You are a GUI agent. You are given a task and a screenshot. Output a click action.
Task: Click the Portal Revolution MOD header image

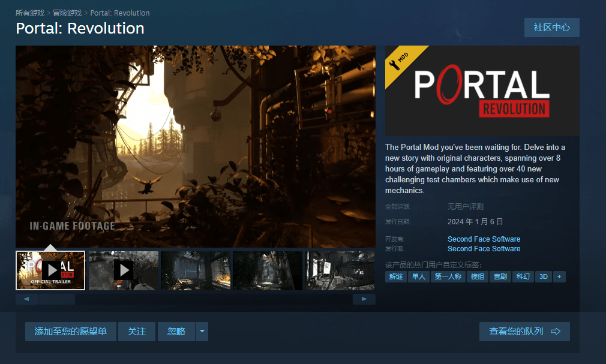482,91
